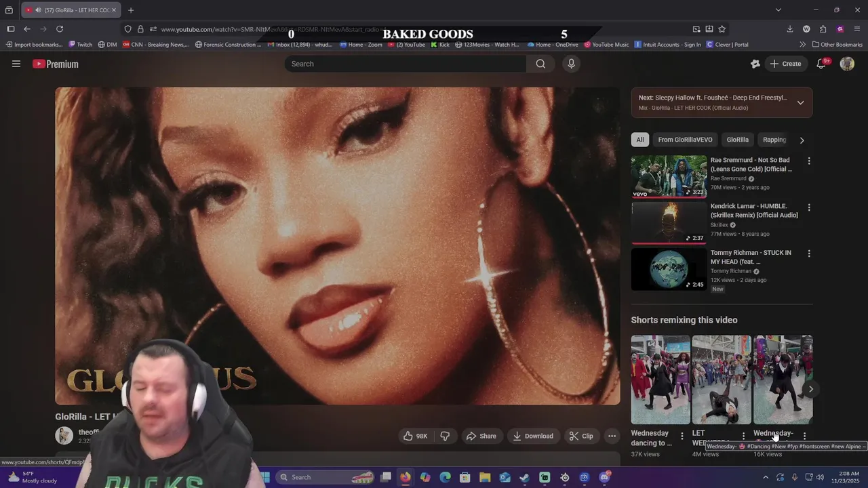The image size is (868, 488).
Task: Focus the browser address bar
Action: (x=420, y=29)
